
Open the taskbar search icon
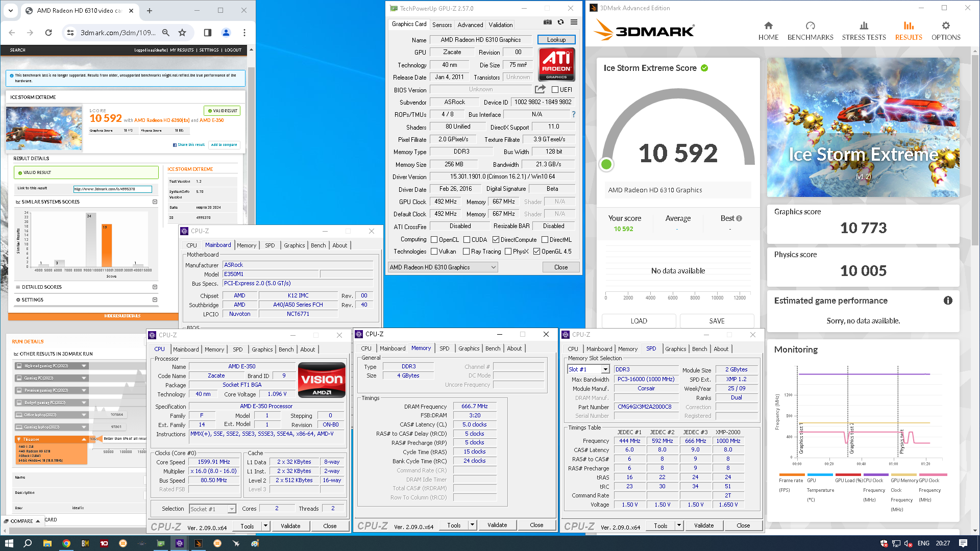[x=28, y=543]
